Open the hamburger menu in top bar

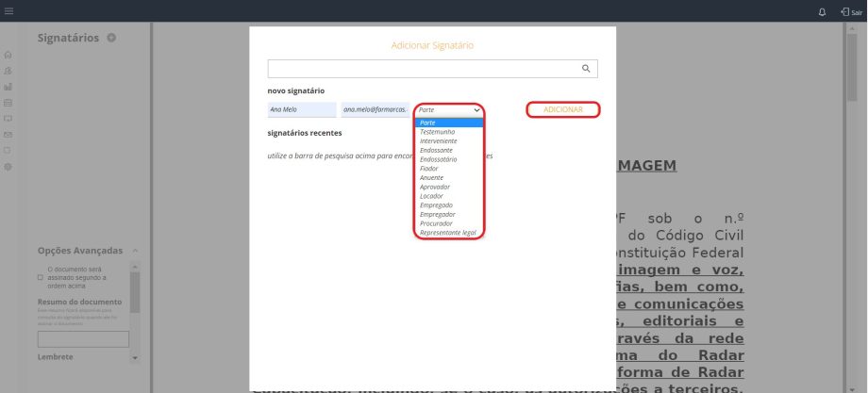[x=9, y=10]
